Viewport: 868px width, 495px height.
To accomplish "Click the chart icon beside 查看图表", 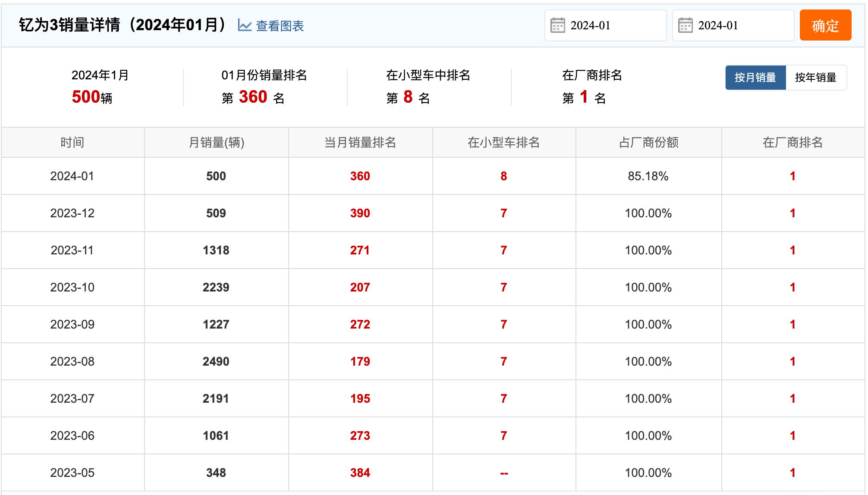I will (245, 26).
